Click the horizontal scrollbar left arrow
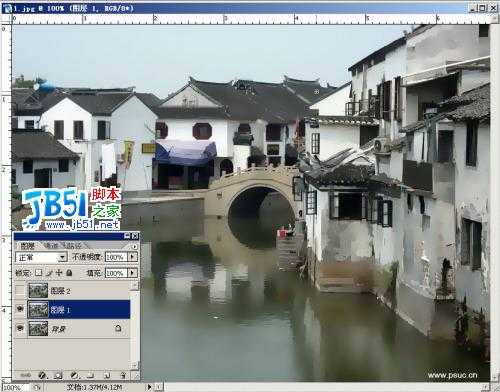 pos(159,387)
